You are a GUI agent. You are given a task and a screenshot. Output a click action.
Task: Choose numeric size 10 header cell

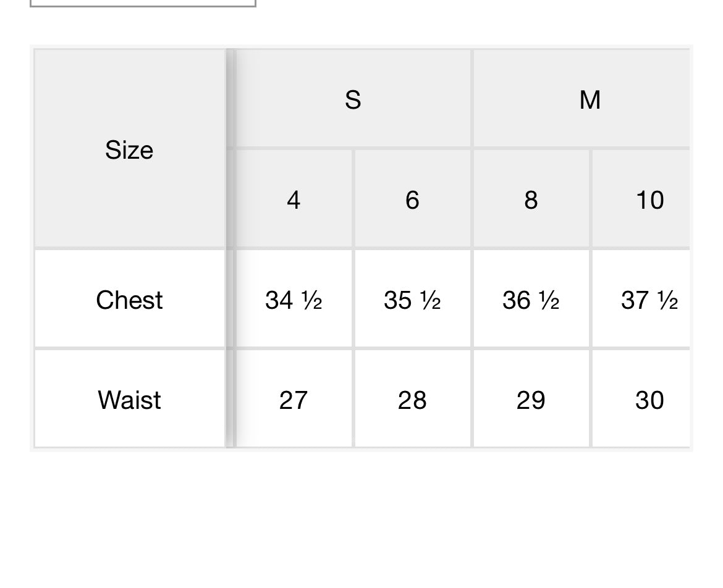click(x=649, y=199)
